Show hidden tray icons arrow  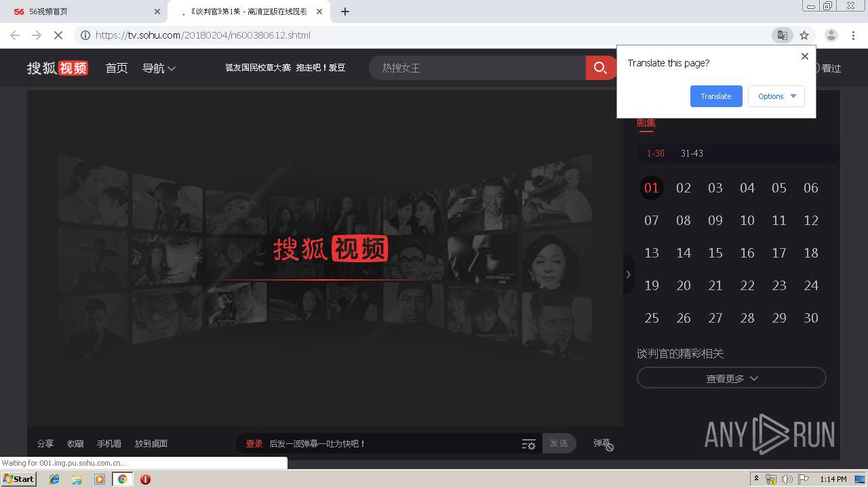click(756, 479)
